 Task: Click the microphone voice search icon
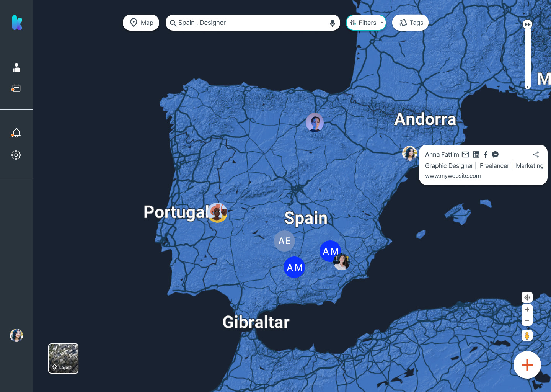[x=333, y=23]
